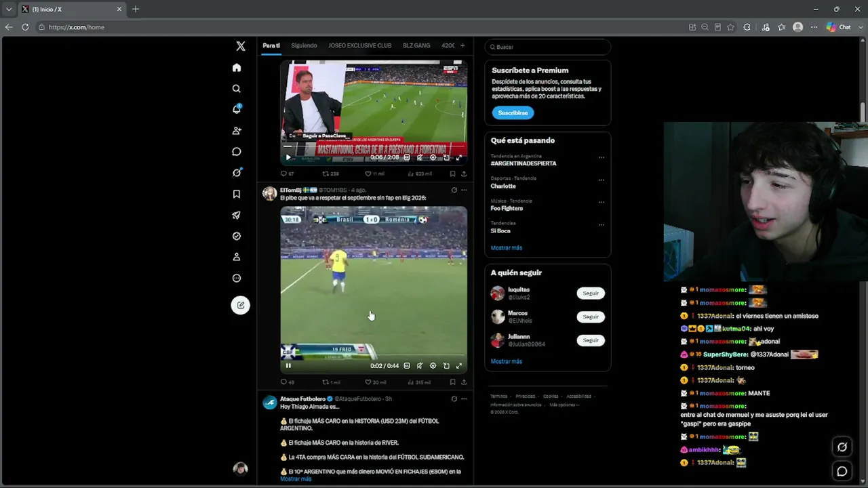Open Bookmarks from the sidebar

click(237, 194)
